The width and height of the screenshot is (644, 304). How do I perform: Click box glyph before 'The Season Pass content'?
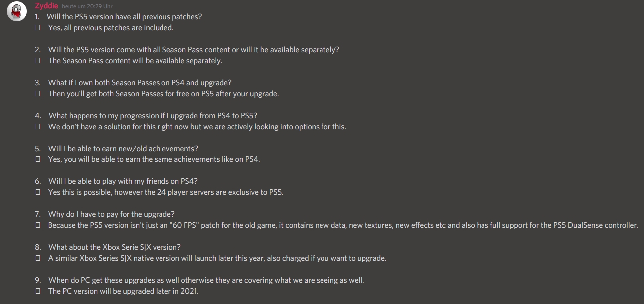point(38,61)
